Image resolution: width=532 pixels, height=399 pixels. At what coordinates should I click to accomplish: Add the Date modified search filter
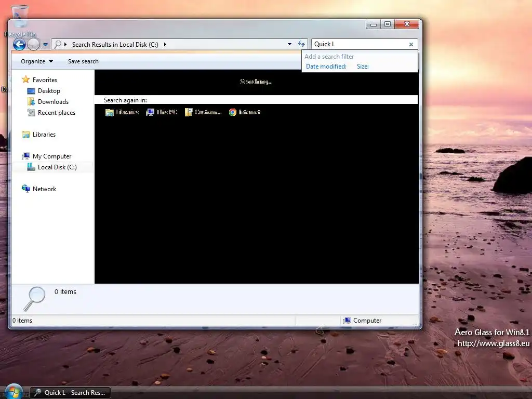[x=326, y=66]
